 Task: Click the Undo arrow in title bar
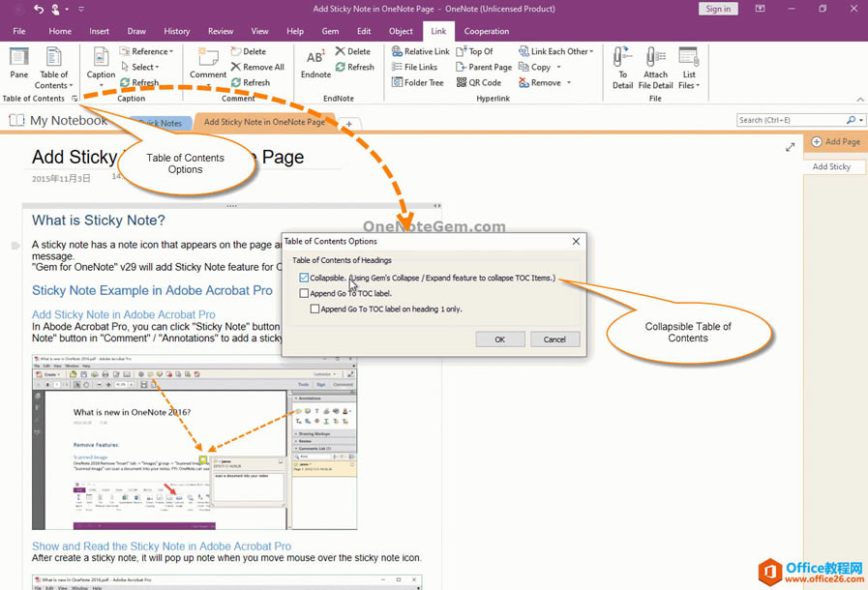point(38,9)
